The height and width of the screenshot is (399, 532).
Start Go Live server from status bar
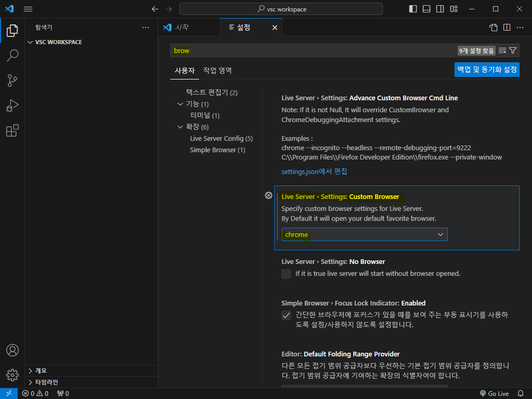pos(494,393)
